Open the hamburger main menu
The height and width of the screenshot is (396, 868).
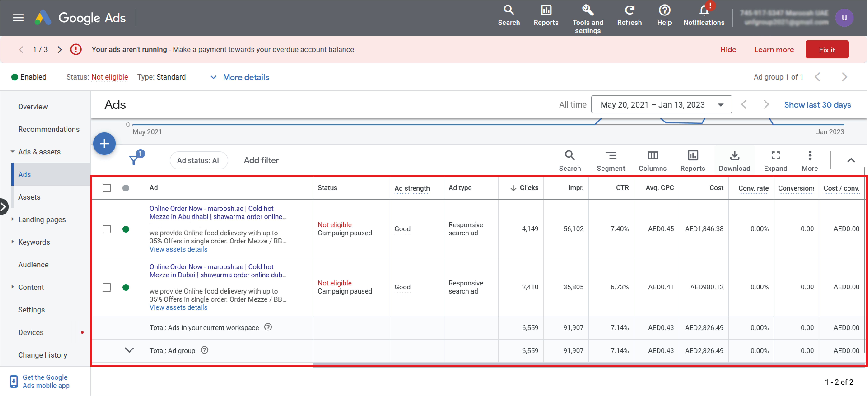18,18
